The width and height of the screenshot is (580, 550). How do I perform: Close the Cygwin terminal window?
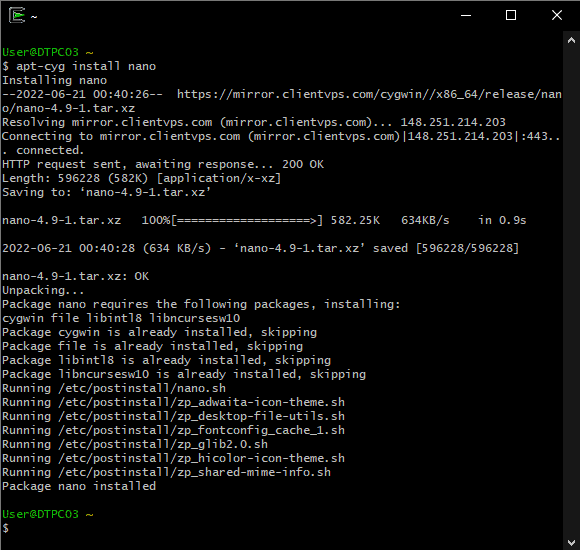[557, 16]
